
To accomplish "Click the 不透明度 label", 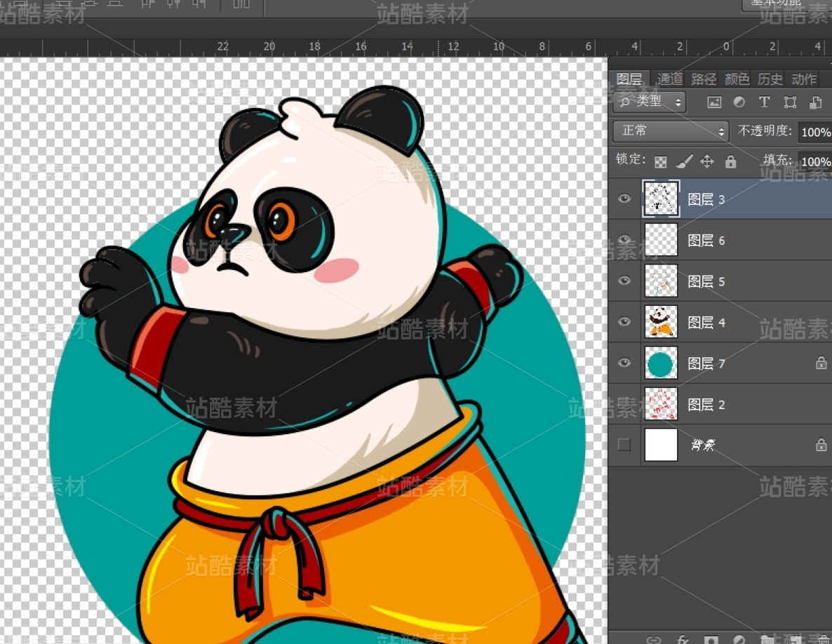I will point(765,130).
